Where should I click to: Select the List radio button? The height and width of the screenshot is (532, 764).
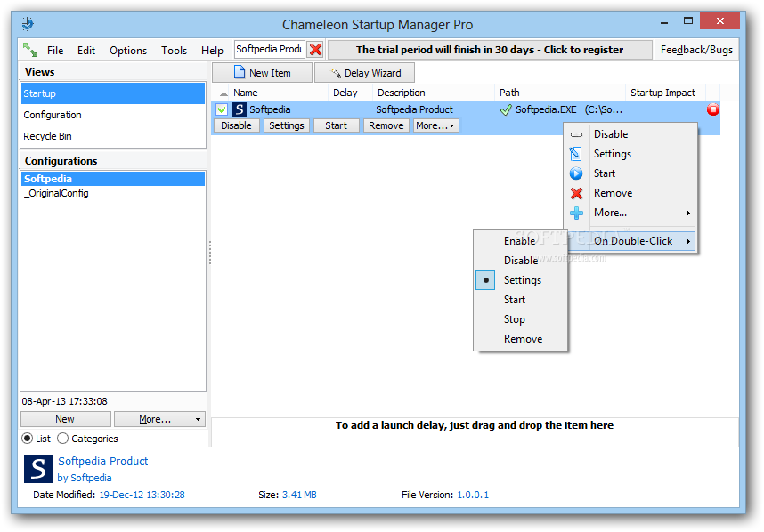click(x=28, y=439)
